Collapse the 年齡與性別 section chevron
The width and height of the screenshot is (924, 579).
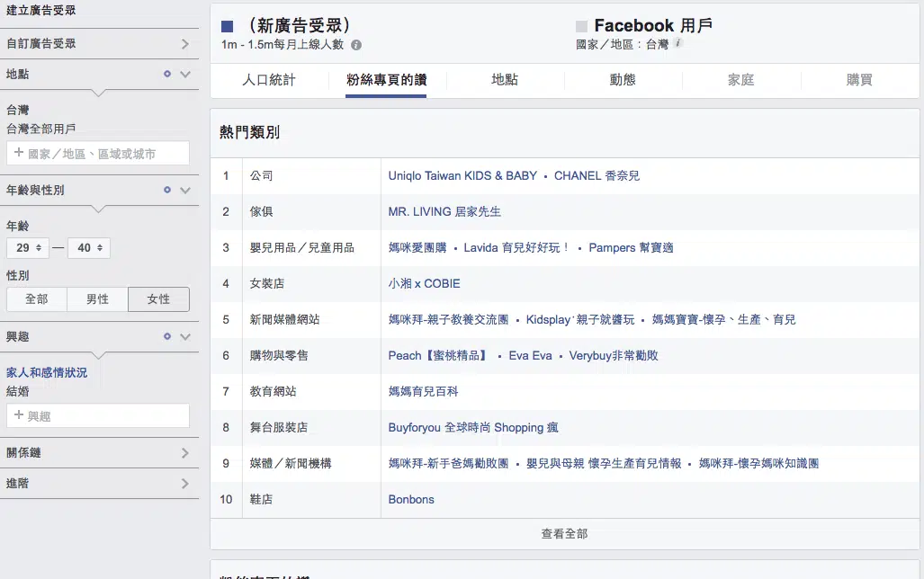pyautogui.click(x=185, y=191)
